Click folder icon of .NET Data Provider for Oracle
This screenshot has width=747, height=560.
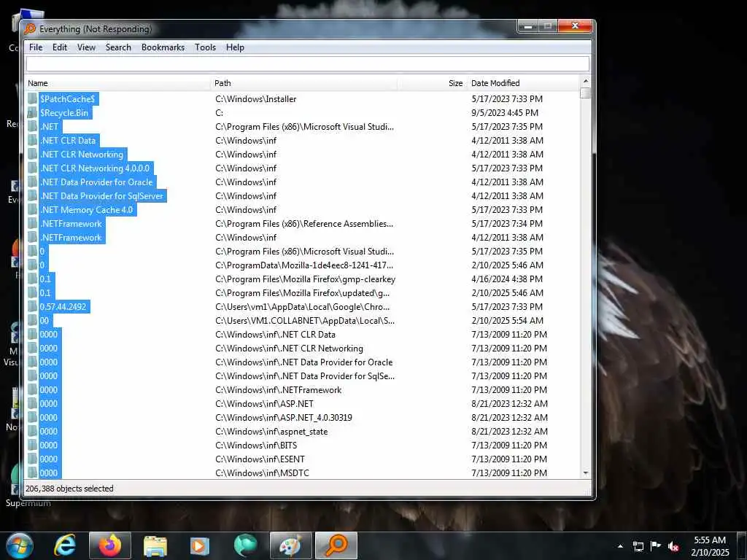(32, 182)
